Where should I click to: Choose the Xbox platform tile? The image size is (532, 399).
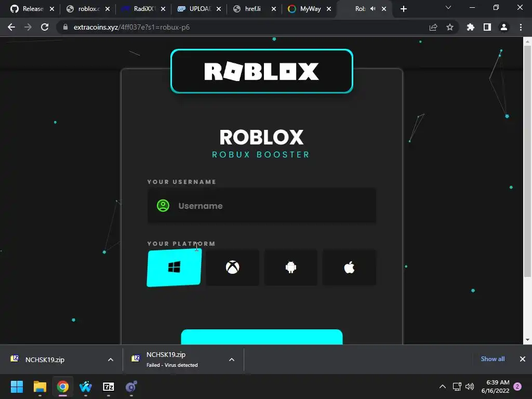(232, 268)
